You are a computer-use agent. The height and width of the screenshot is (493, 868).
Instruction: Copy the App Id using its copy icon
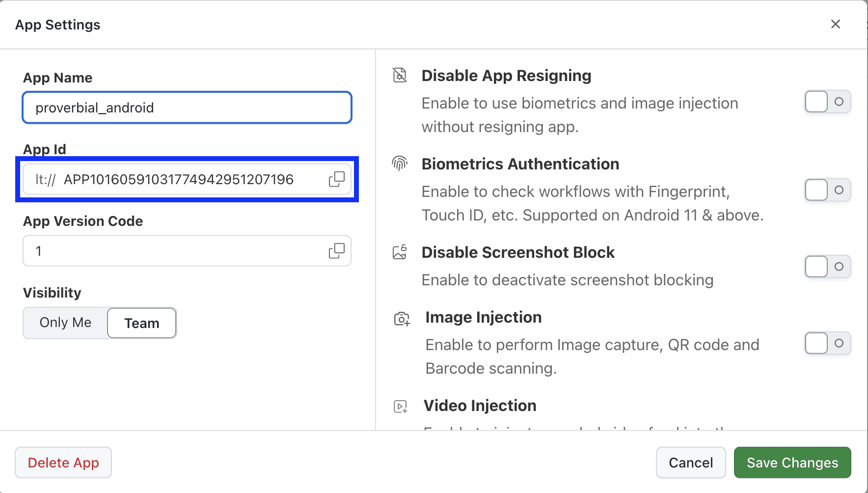[337, 179]
